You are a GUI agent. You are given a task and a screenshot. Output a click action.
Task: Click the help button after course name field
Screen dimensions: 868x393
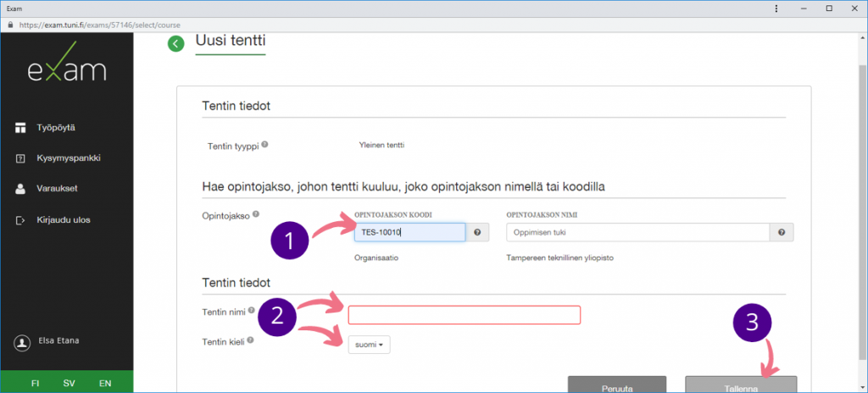[x=782, y=232]
